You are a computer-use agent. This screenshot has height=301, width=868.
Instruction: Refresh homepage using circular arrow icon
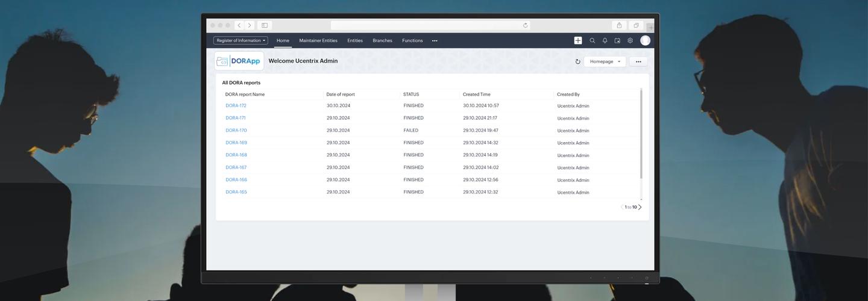(x=577, y=61)
